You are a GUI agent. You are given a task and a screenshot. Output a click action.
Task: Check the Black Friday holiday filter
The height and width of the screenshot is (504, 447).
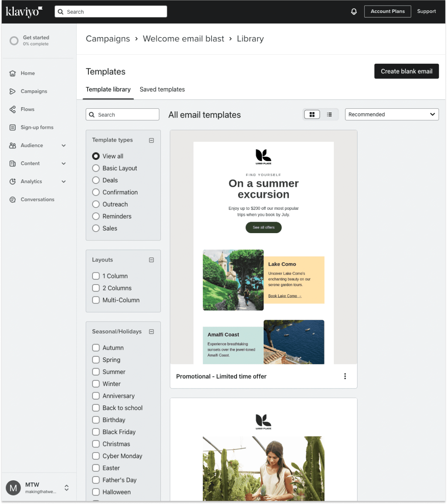pyautogui.click(x=96, y=432)
